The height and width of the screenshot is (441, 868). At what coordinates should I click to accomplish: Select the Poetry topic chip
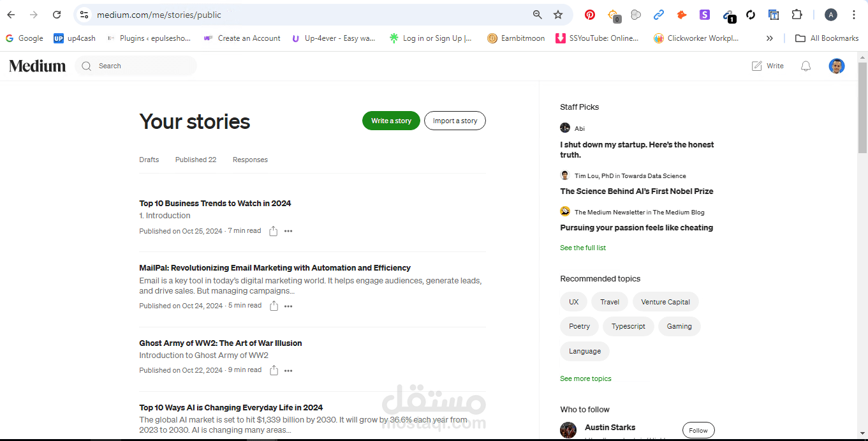(x=579, y=326)
